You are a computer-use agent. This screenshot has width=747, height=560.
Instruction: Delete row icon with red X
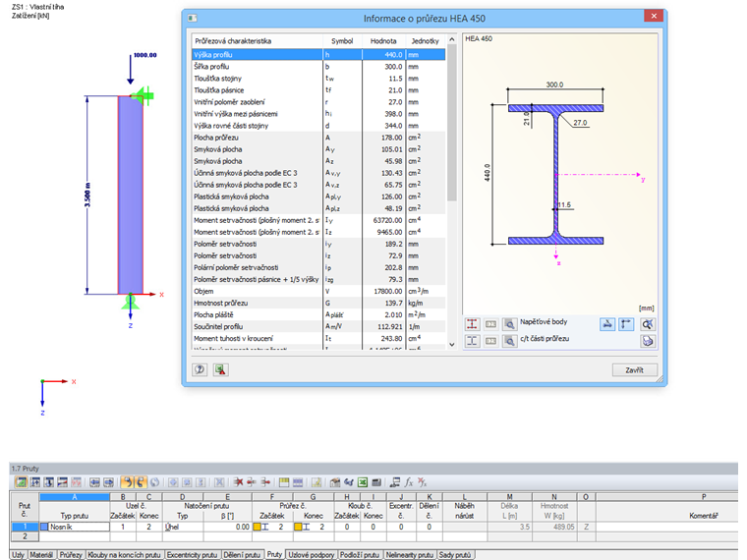pyautogui.click(x=238, y=482)
